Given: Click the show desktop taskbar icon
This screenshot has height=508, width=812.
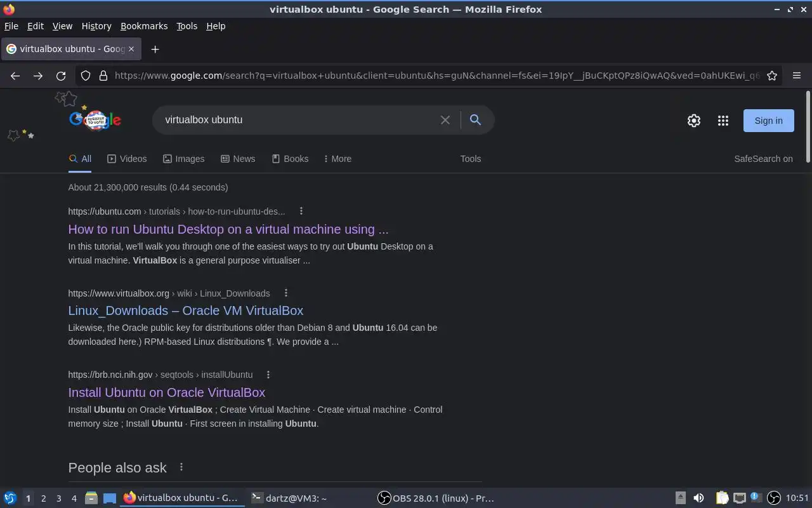Looking at the screenshot, I should (110, 498).
